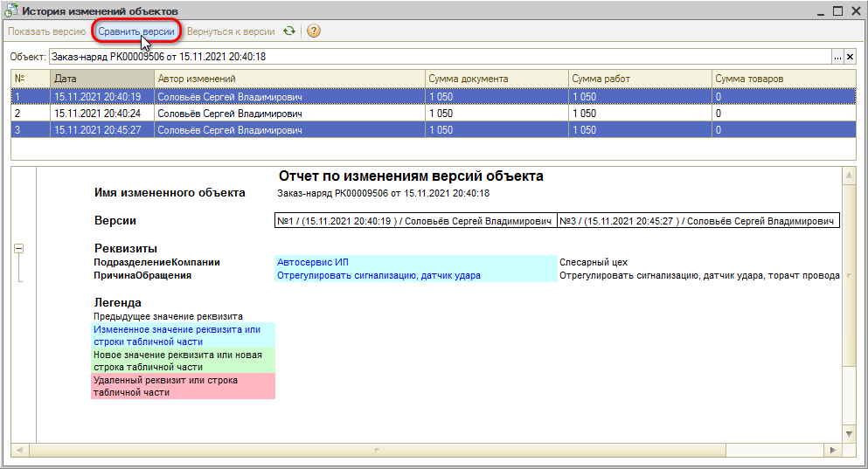Open help via the question mark icon
The height and width of the screenshot is (469, 868).
[x=313, y=31]
